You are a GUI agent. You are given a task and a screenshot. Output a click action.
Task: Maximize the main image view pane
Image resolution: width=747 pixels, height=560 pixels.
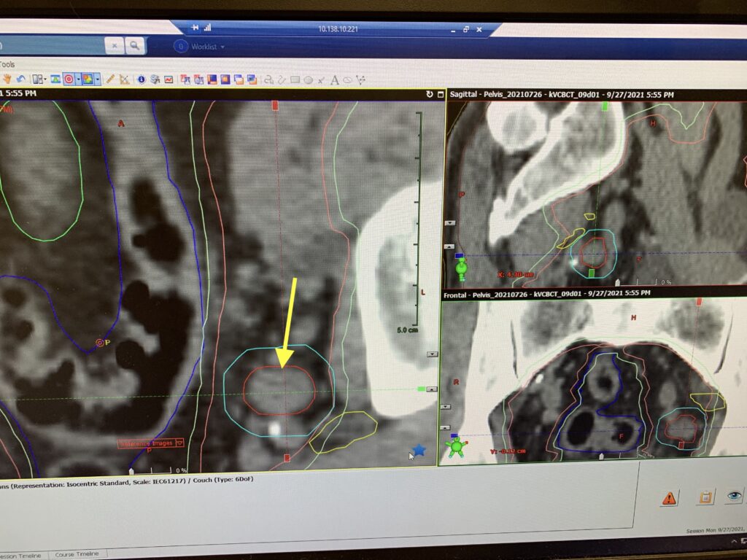pos(441,94)
